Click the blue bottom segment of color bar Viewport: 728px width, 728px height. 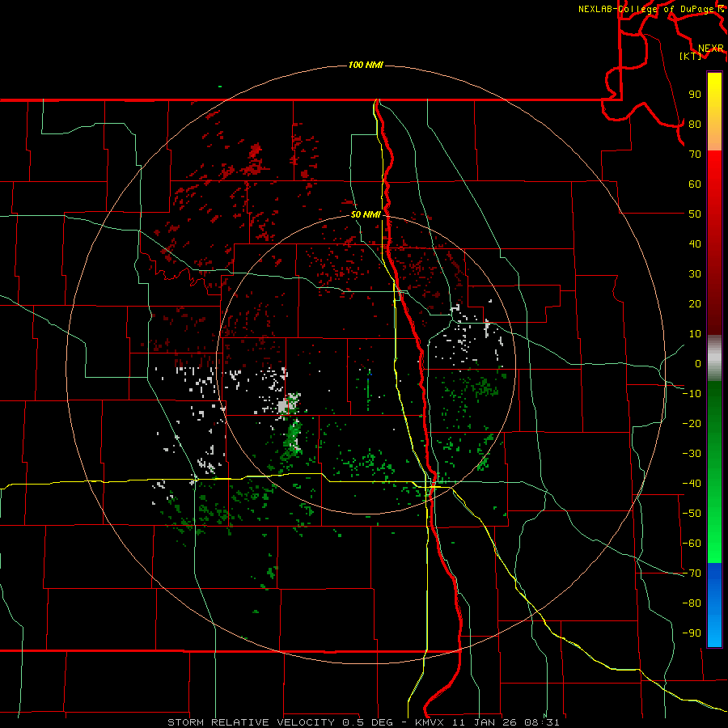[714, 605]
